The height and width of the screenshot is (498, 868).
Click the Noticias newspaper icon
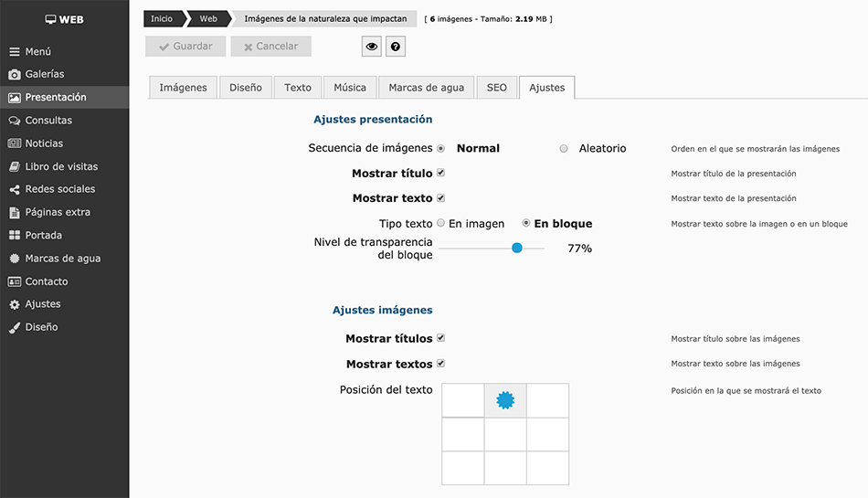[x=15, y=143]
